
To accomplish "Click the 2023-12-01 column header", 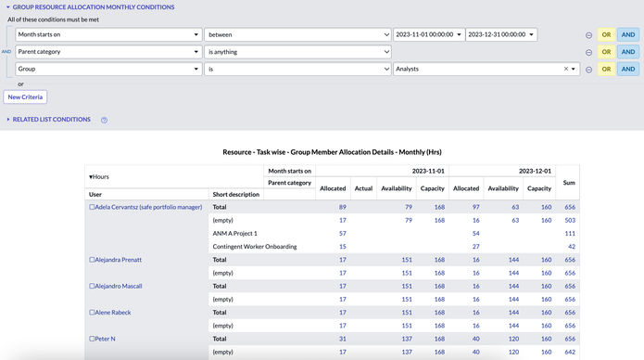I will [535, 171].
